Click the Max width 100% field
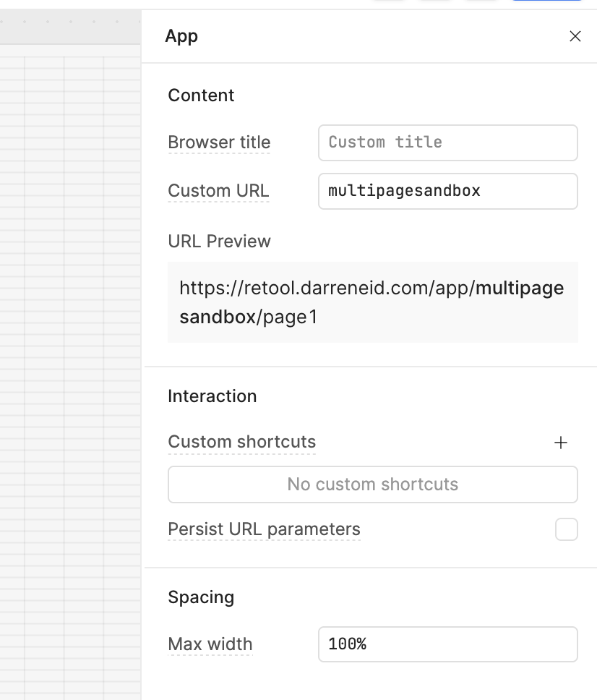 pyautogui.click(x=447, y=644)
